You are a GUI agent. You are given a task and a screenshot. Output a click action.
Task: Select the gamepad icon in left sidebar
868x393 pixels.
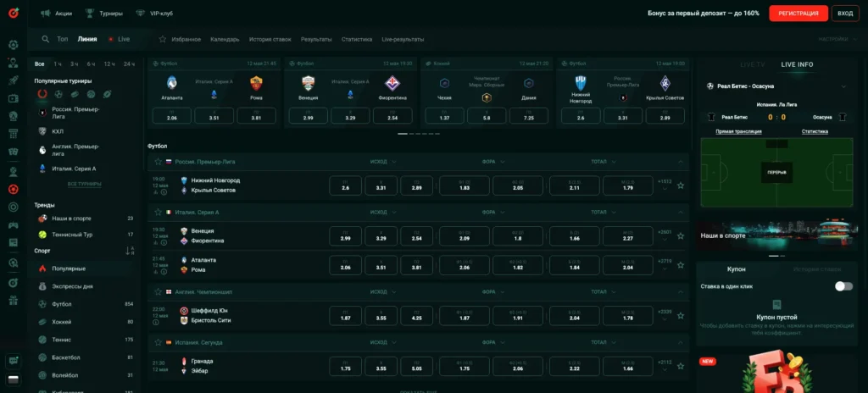point(13,225)
